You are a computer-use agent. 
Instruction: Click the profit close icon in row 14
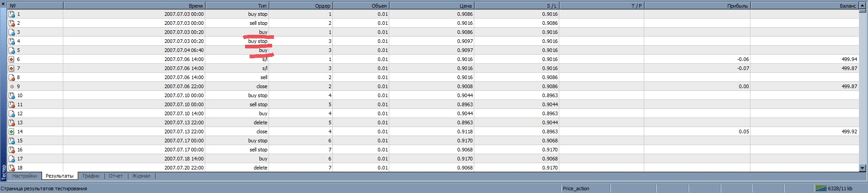[x=12, y=132]
